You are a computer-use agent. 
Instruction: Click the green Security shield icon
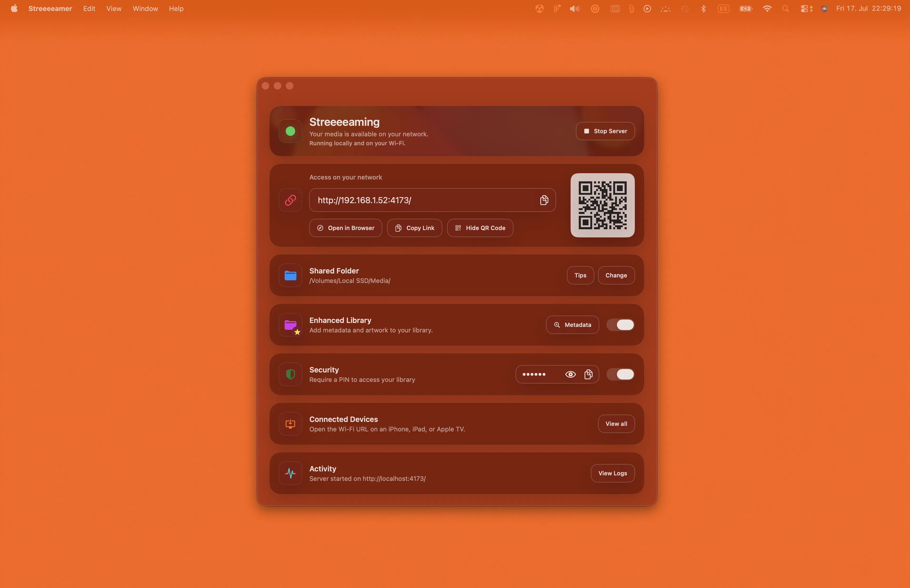tap(290, 374)
